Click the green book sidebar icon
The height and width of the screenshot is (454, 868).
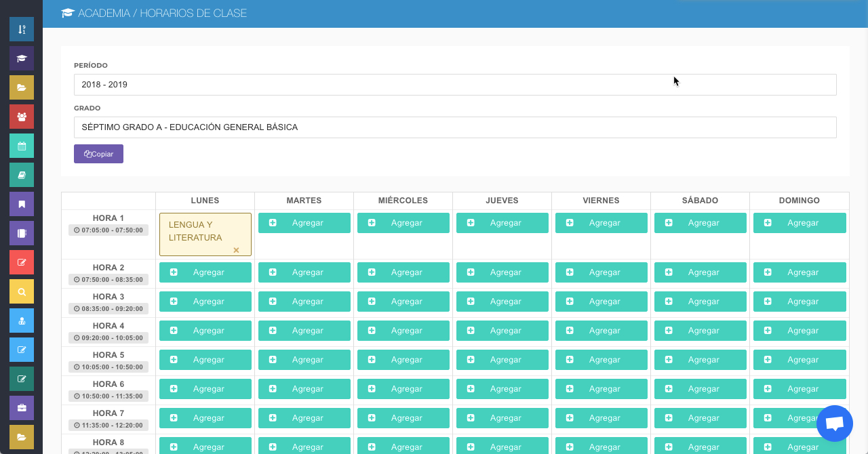(x=22, y=175)
